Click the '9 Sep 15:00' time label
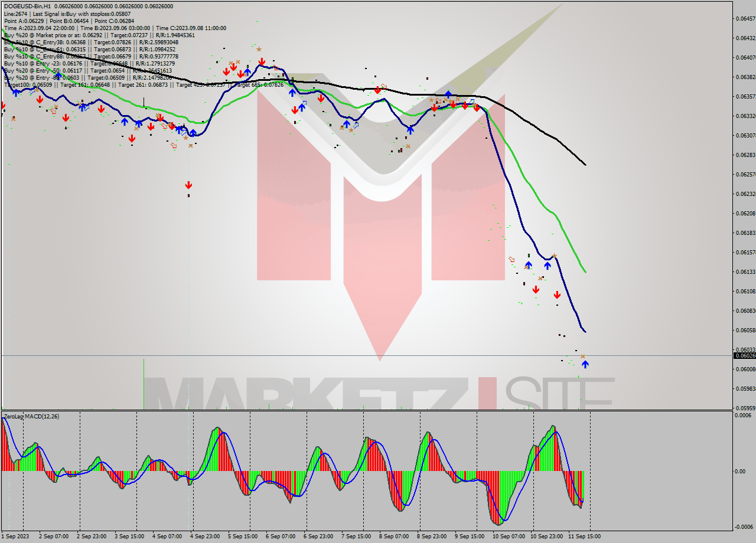 [x=470, y=537]
